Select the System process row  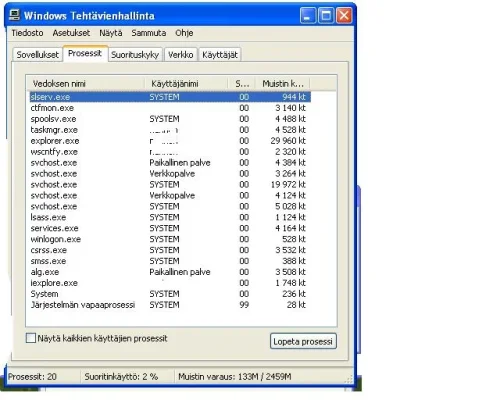click(x=170, y=294)
